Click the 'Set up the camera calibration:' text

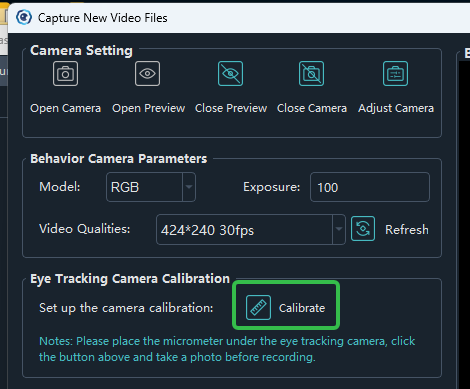pyautogui.click(x=126, y=308)
